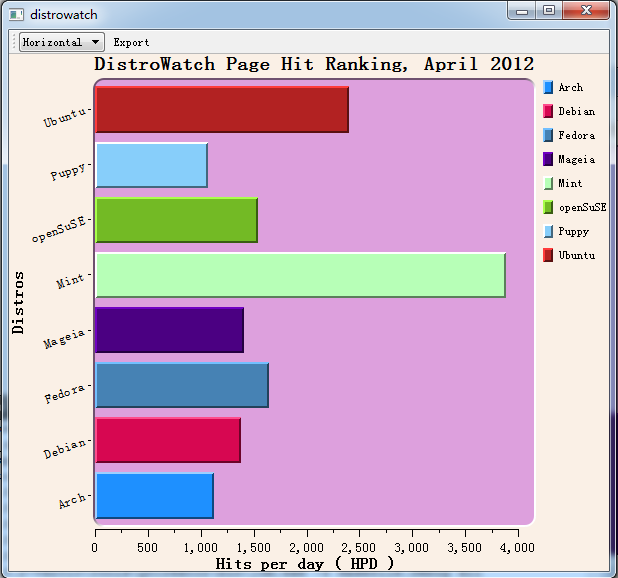The image size is (618, 578).
Task: Maximize the distrowatch window
Action: pyautogui.click(x=549, y=11)
